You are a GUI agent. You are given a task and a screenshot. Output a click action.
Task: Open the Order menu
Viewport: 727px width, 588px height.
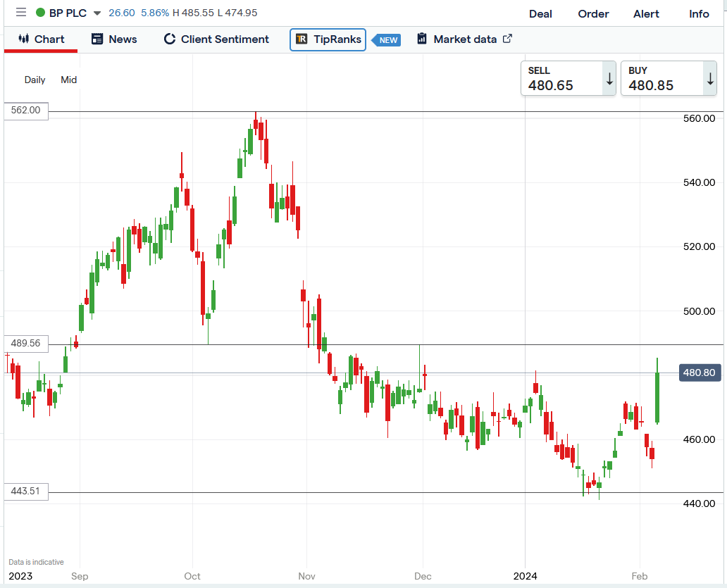[593, 14]
